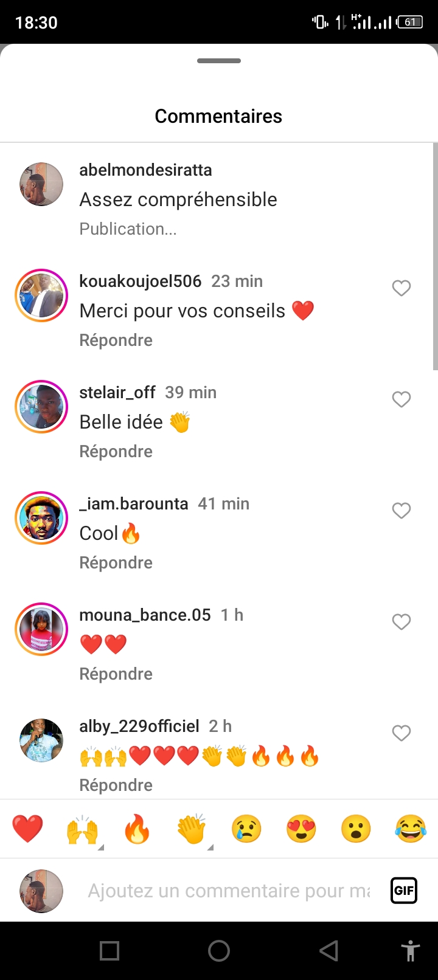Viewport: 438px width, 980px height.
Task: Reply to kouakoujoel506's comment
Action: (116, 340)
